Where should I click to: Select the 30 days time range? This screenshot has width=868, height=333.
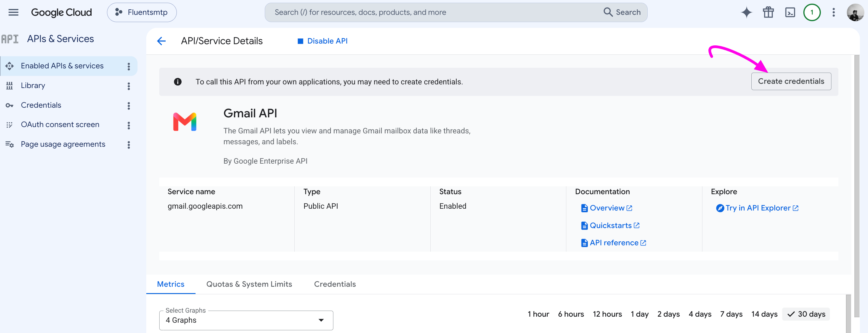(806, 314)
